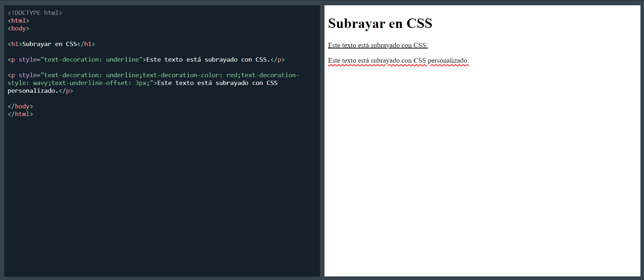This screenshot has width=644, height=280.
Task: Click rendered wavy-underlined text ending 'personalizado.'
Action: 398,61
